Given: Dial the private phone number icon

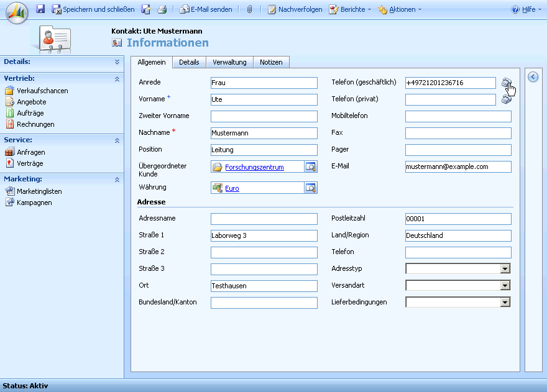Looking at the screenshot, I should pyautogui.click(x=507, y=99).
